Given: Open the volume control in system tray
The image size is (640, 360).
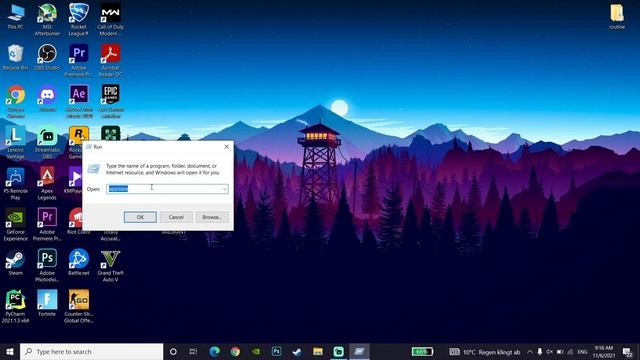Looking at the screenshot, I should click(x=549, y=352).
